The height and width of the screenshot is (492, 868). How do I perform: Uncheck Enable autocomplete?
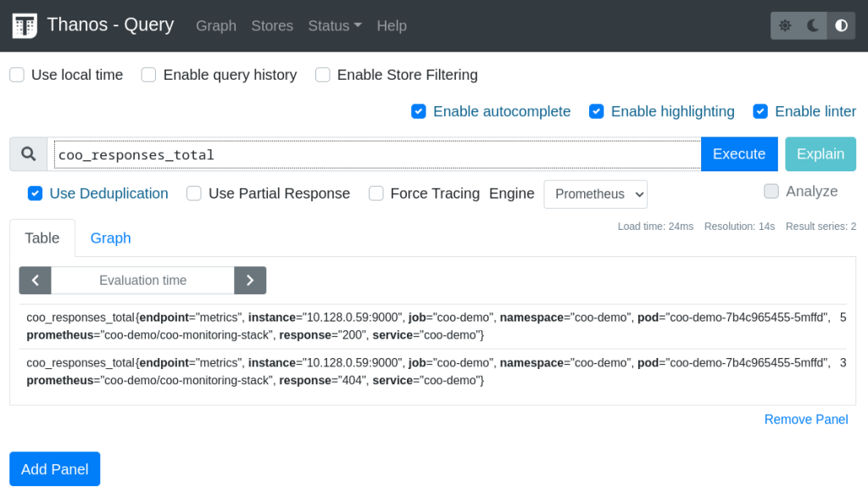(x=419, y=111)
